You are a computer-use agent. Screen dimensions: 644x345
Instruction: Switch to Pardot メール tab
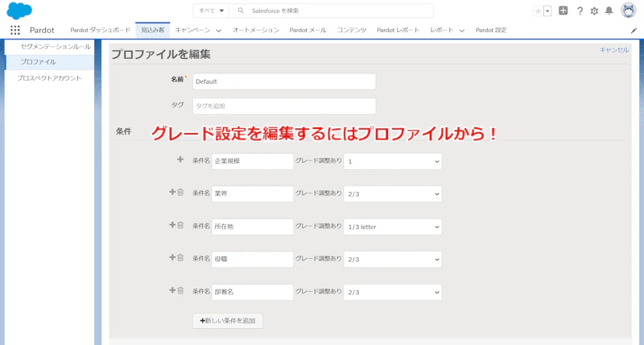[x=308, y=30]
